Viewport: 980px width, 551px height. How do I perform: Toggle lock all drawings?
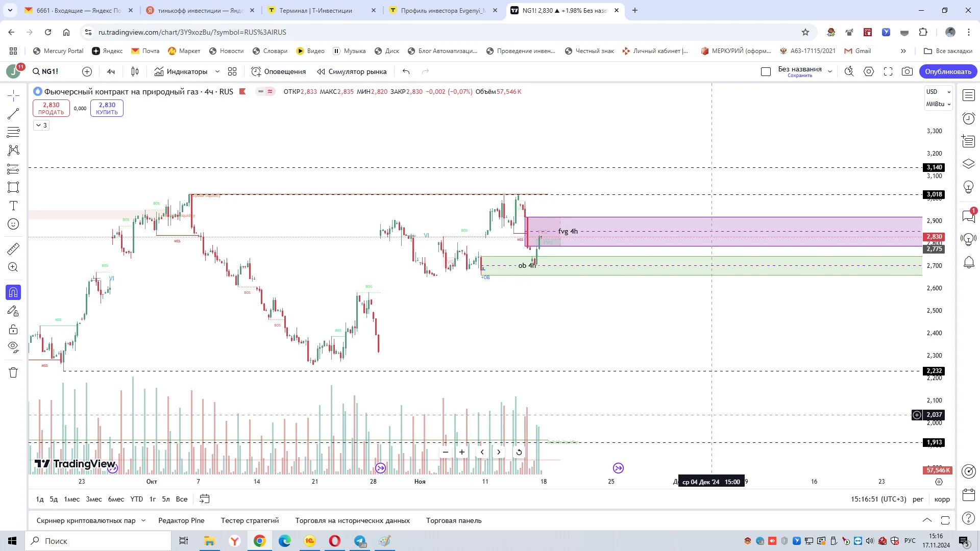tap(13, 329)
